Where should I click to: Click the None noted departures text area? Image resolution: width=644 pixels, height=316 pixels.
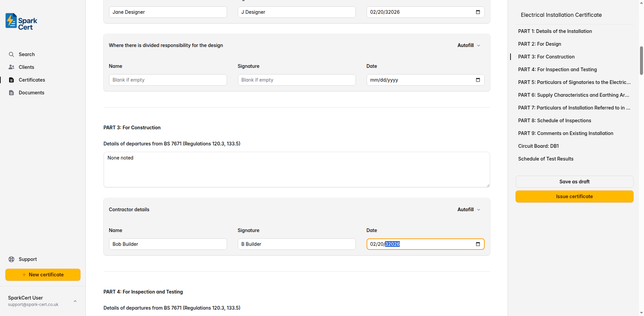[297, 170]
